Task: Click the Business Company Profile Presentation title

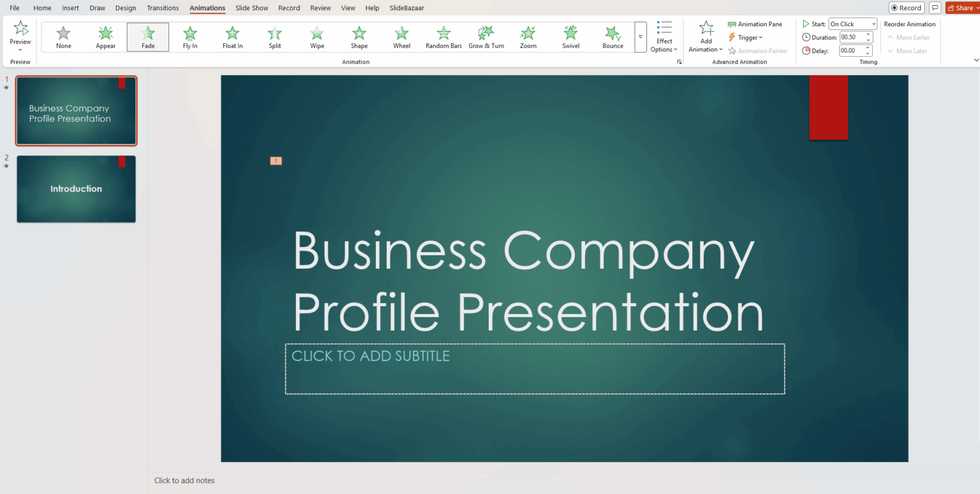Action: point(528,281)
